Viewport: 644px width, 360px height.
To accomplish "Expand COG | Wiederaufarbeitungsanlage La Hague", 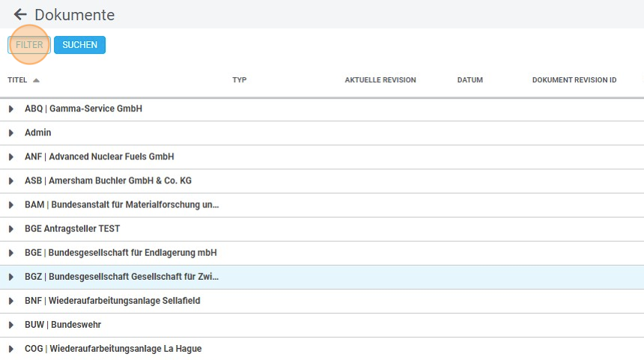I will click(x=11, y=349).
